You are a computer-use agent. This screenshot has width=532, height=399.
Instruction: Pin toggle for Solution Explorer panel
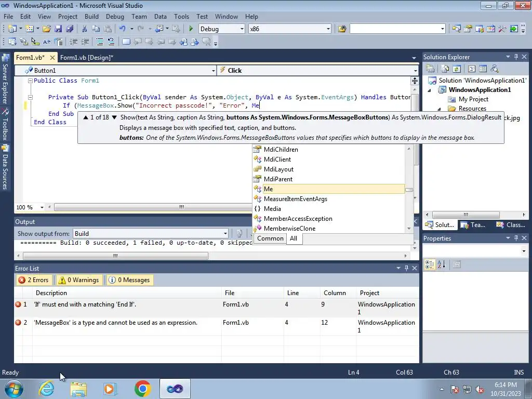[516, 57]
